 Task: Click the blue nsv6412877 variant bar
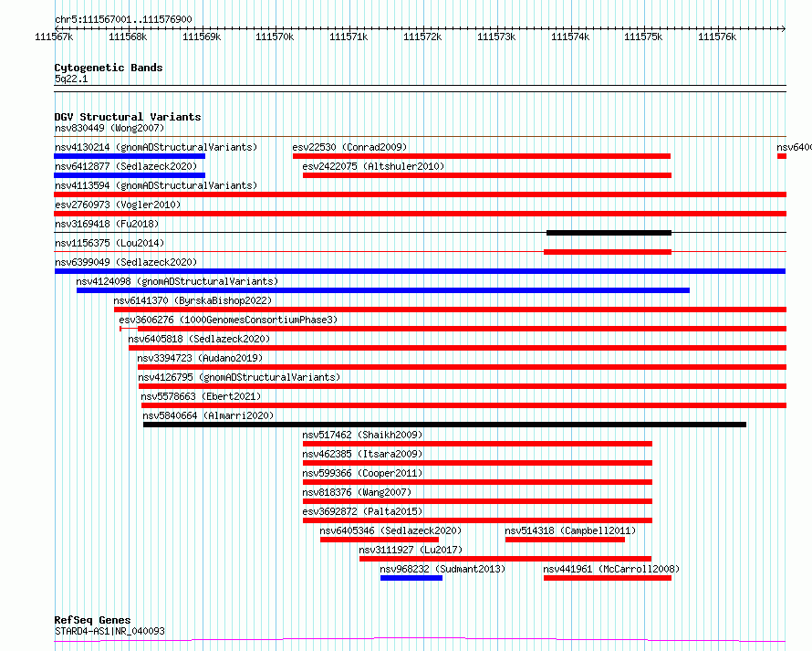130,175
